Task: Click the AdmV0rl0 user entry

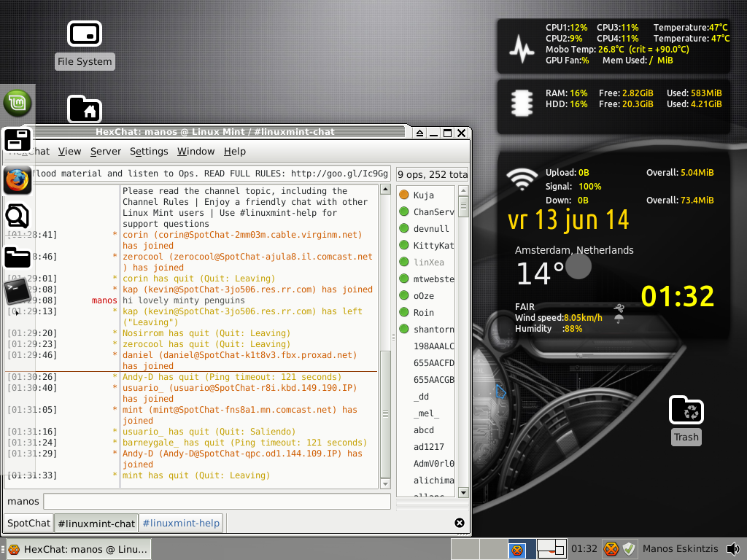Action: (x=433, y=463)
